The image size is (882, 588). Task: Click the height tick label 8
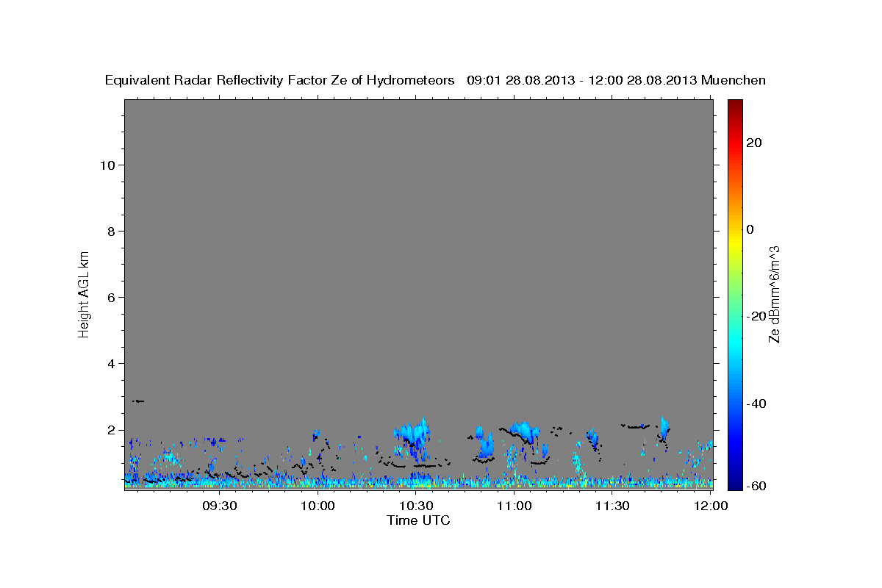pyautogui.click(x=110, y=231)
